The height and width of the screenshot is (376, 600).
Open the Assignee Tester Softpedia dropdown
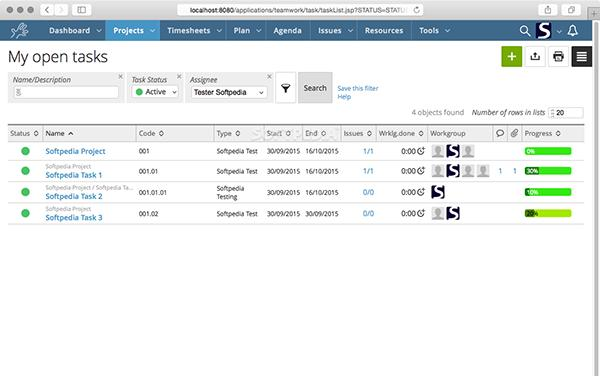228,92
